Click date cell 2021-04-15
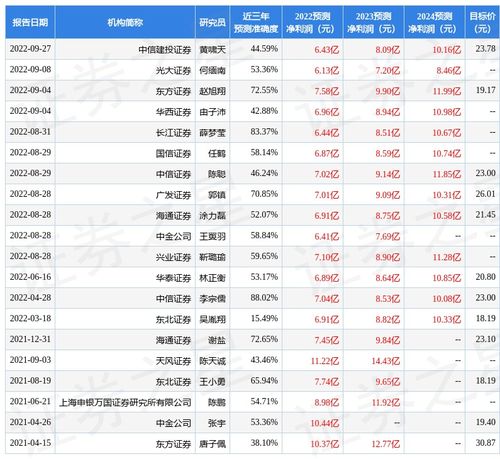 coord(30,443)
